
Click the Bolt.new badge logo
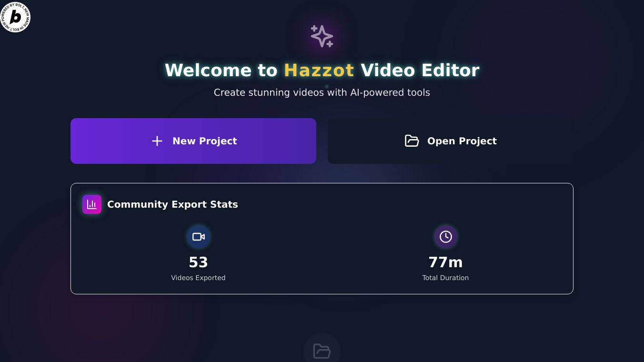[15, 17]
